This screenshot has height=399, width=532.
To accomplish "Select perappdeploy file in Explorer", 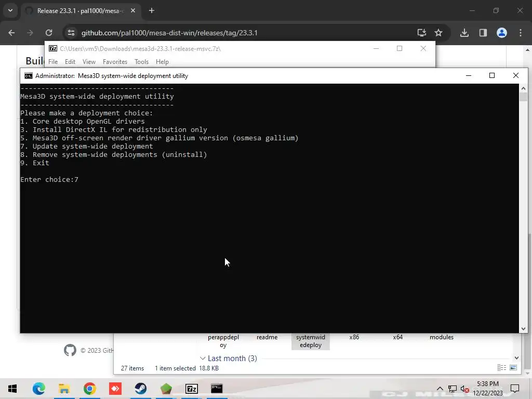I will pyautogui.click(x=223, y=341).
